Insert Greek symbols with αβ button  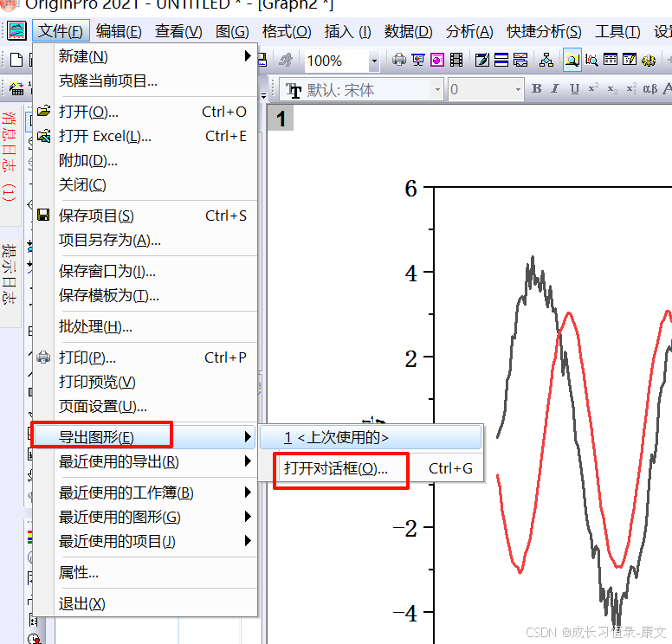point(649,88)
